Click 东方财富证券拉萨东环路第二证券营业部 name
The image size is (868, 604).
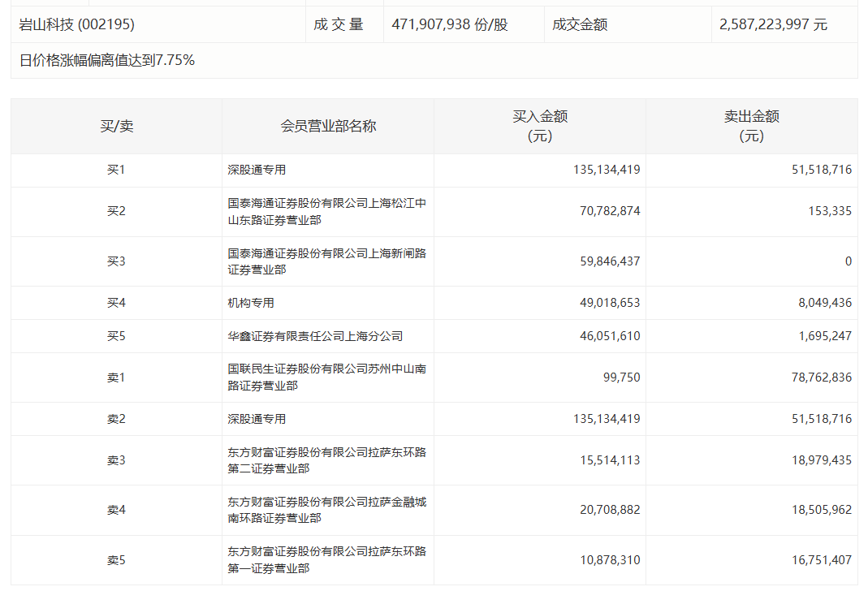[327, 460]
